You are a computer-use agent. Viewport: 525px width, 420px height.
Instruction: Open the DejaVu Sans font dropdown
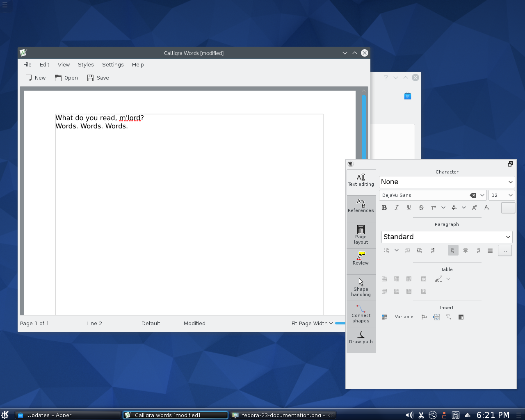[x=482, y=195]
